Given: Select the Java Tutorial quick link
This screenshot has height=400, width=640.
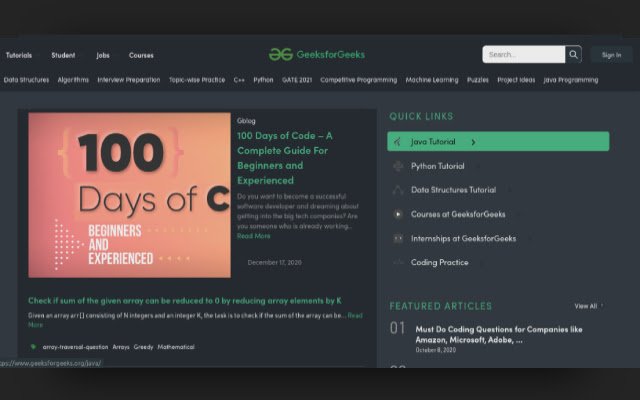Looking at the screenshot, I should coord(498,142).
